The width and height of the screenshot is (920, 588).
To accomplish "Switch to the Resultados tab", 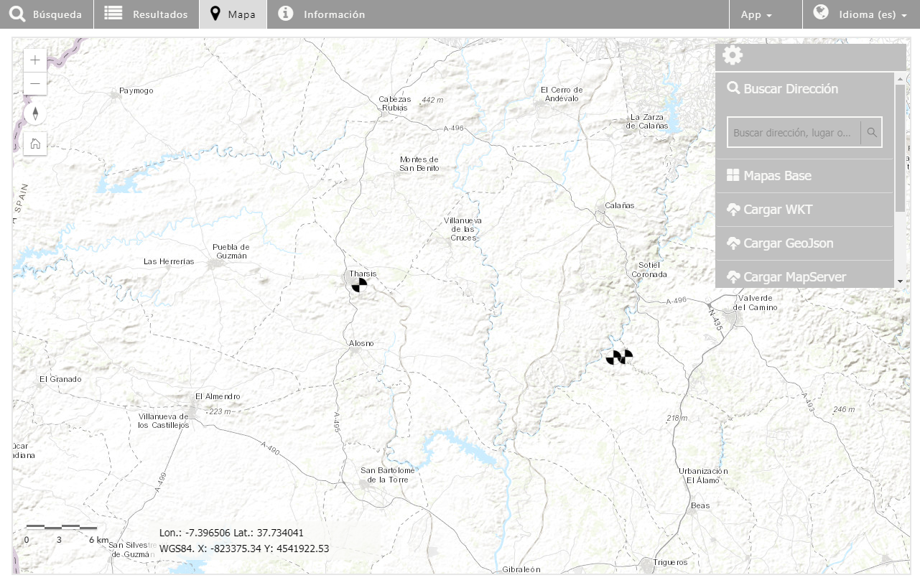I will tap(147, 14).
